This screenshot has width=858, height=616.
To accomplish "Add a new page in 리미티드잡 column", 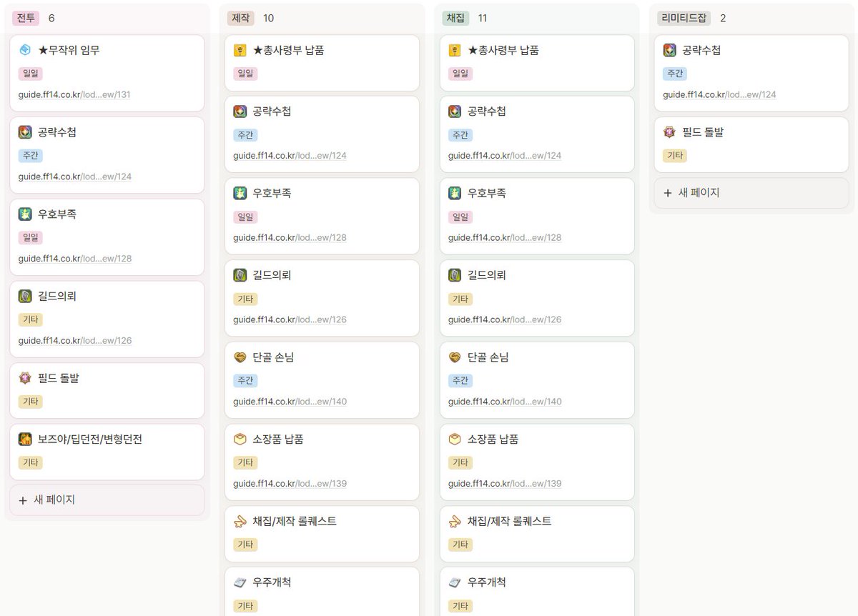I will 751,193.
